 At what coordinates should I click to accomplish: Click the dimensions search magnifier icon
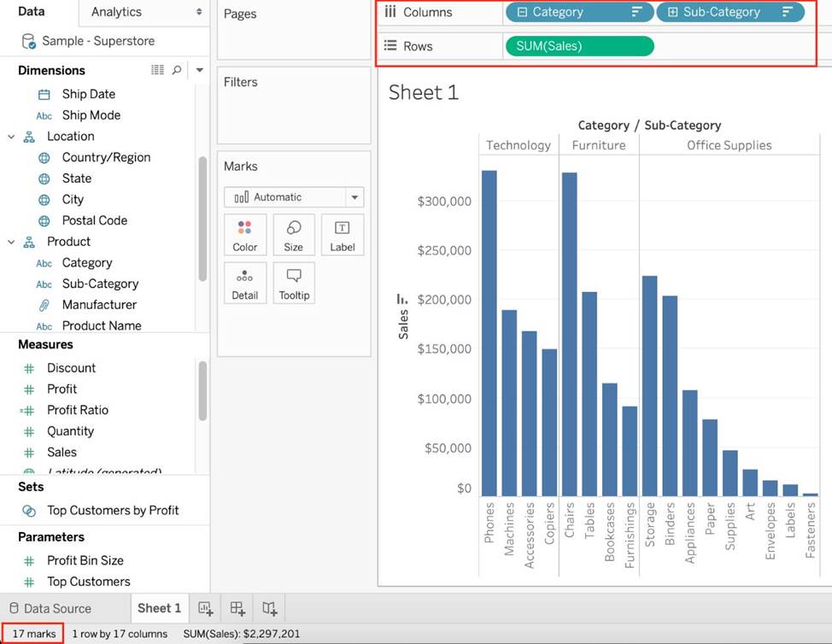(177, 70)
